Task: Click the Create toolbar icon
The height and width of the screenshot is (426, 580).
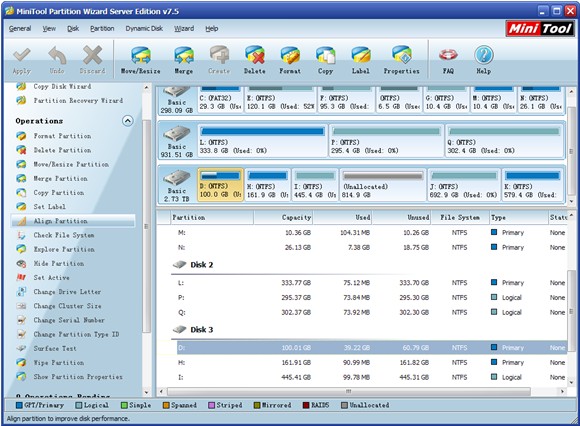Action: coord(219,60)
